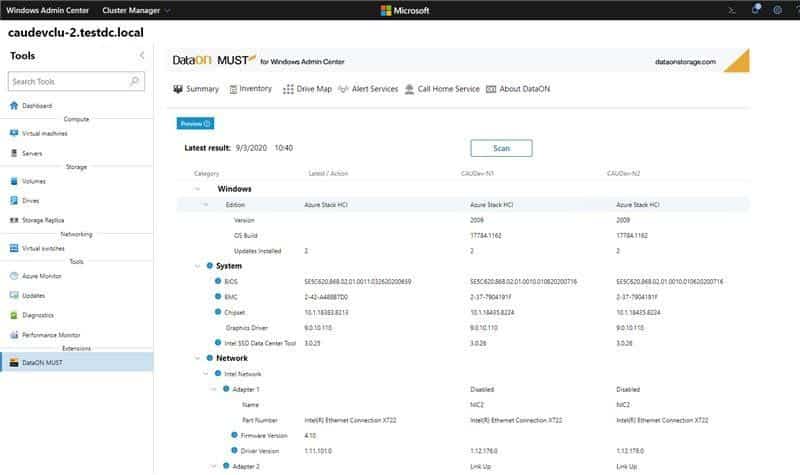Collapse the Adapter 1 node
Screen dimensions: 800x475
click(x=214, y=389)
